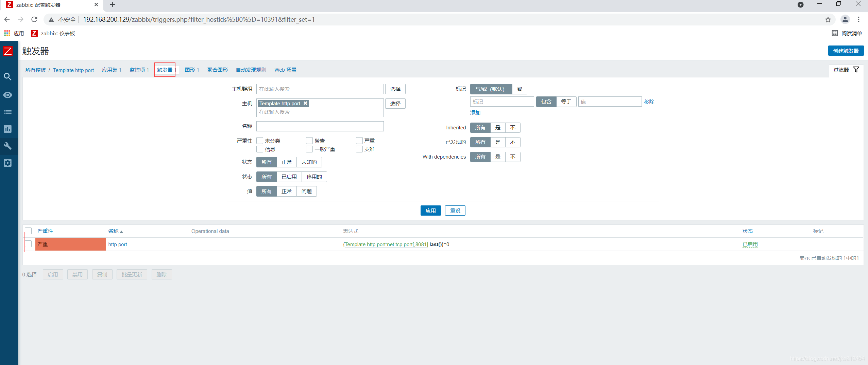
Task: Click the not-secure warning icon
Action: coord(51,19)
